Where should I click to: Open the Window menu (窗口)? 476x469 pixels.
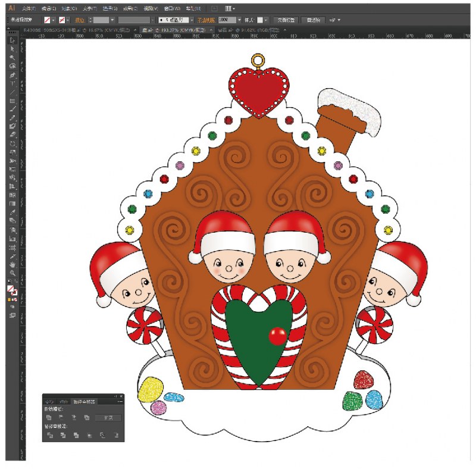[x=171, y=9]
